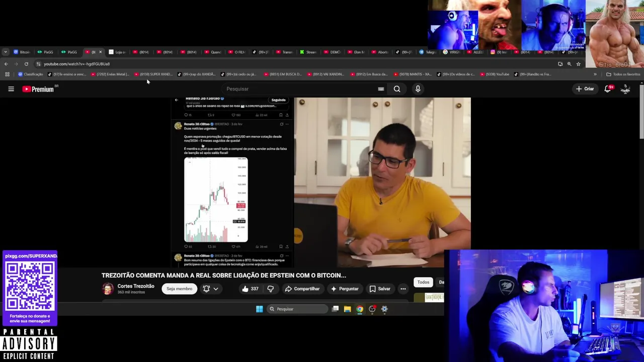Open MANTIS - XA bookmark
Viewport: 644px width, 362px height.
click(412, 74)
